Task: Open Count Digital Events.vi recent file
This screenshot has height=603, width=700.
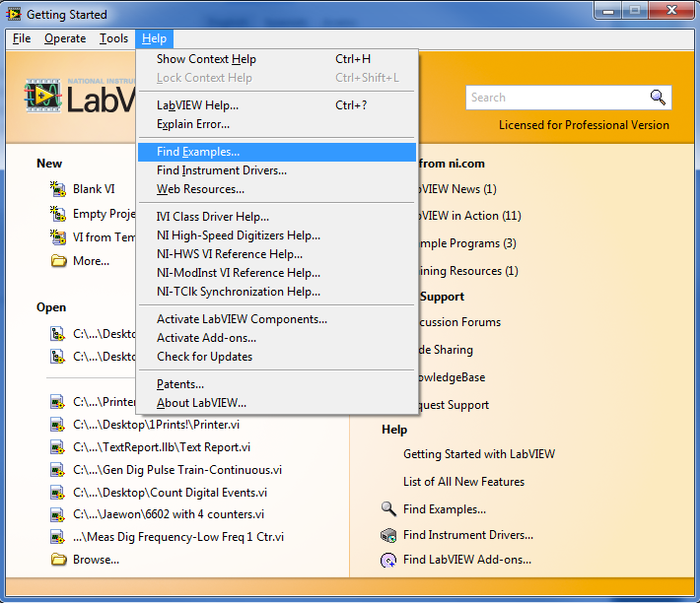Action: tap(170, 492)
